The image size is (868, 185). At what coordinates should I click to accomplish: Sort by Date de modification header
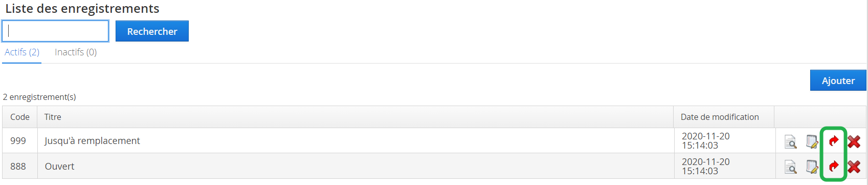point(720,117)
